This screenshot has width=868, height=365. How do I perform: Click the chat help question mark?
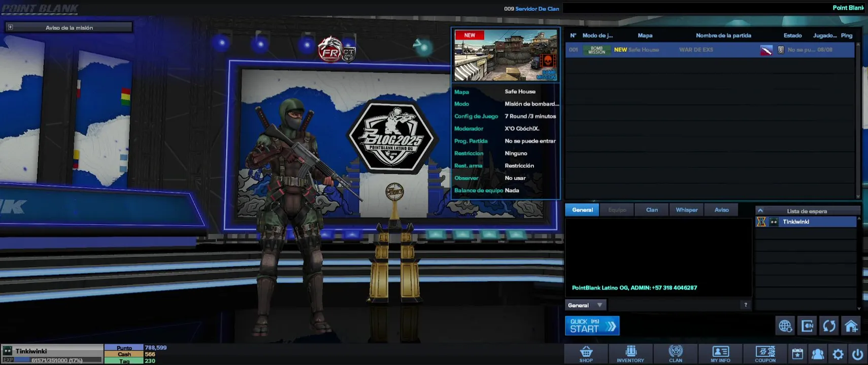click(x=745, y=305)
